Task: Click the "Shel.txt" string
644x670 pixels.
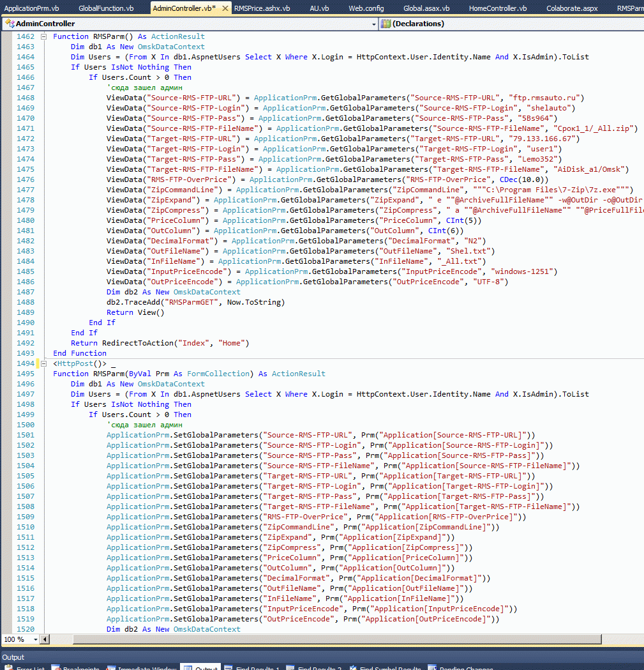Action: pyautogui.click(x=468, y=251)
